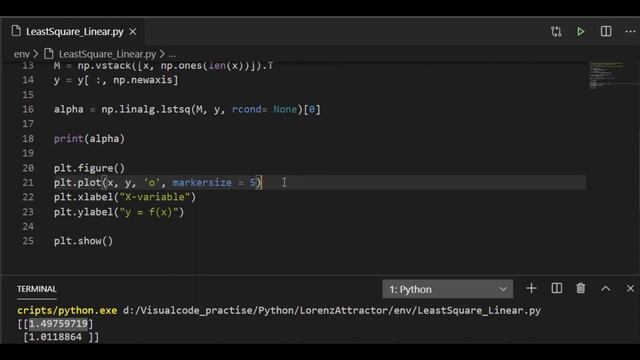Maximize the terminal panel with up chevron

click(x=606, y=289)
